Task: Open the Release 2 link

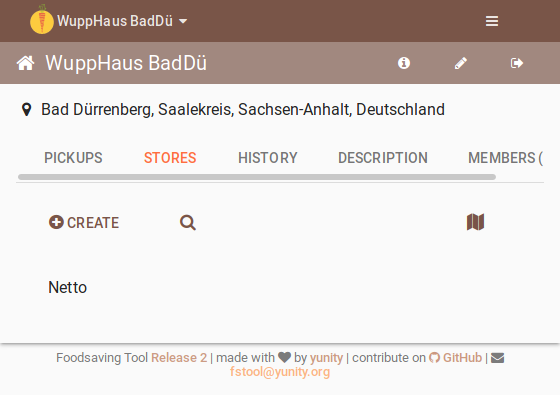Action: pos(179,358)
